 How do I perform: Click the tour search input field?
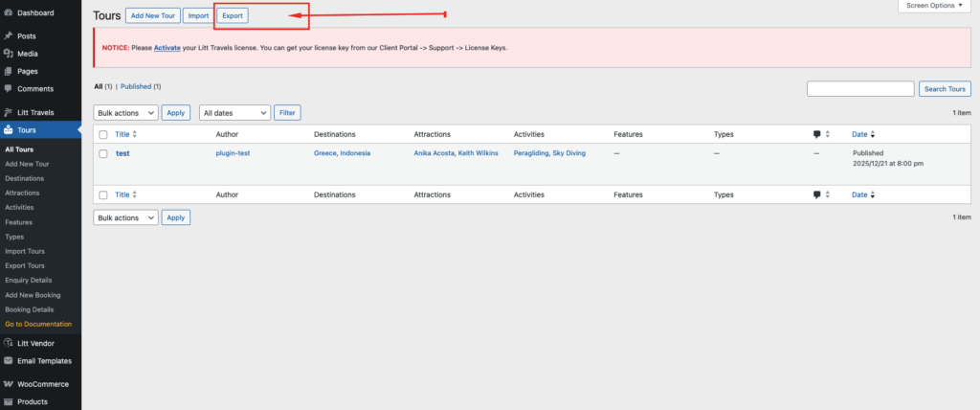click(859, 89)
